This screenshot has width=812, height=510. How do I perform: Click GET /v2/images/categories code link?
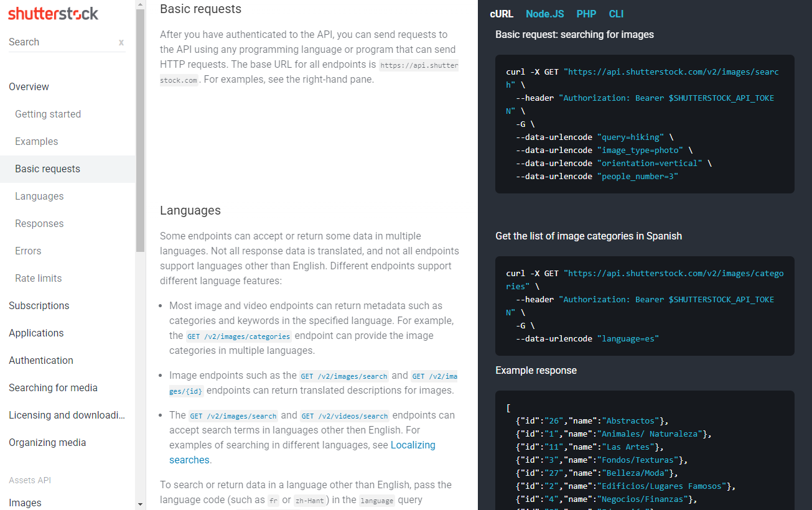(238, 336)
